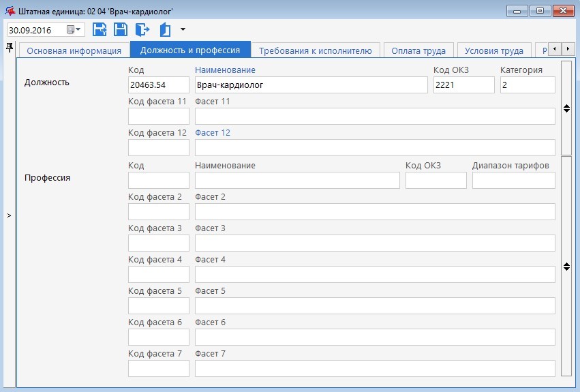Click the Категория field with value 2
Screen dimensions: 580x392
[x=528, y=85]
